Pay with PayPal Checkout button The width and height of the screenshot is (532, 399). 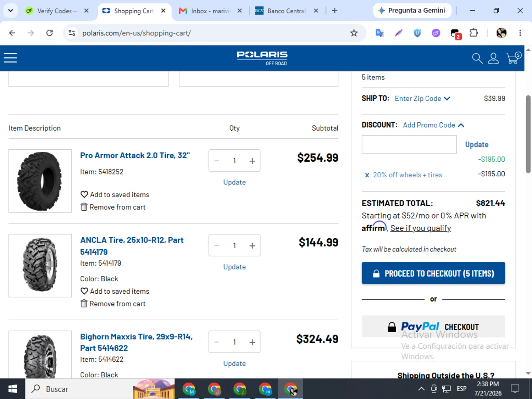(x=433, y=326)
